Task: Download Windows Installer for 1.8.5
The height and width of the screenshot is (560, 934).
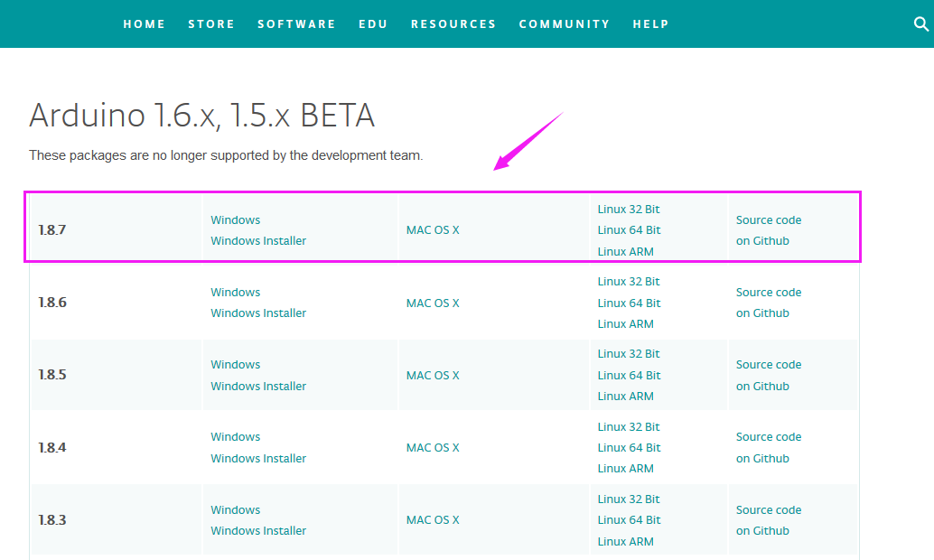Action: point(258,386)
